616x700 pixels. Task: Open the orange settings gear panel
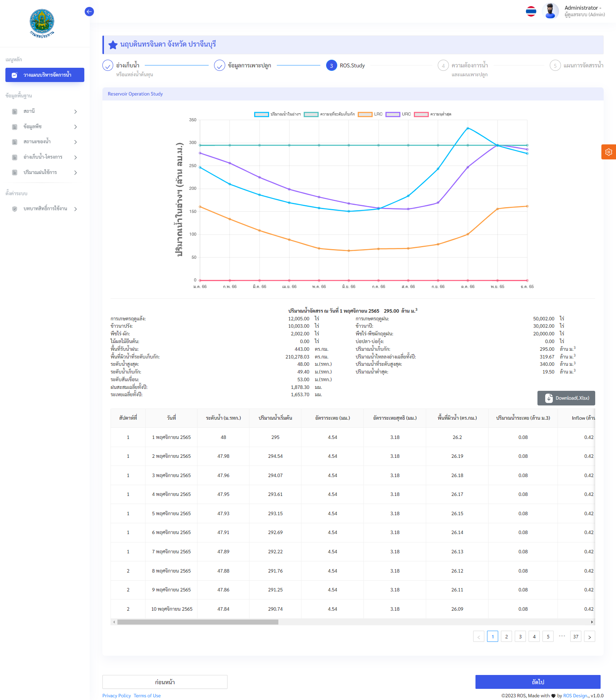[608, 152]
